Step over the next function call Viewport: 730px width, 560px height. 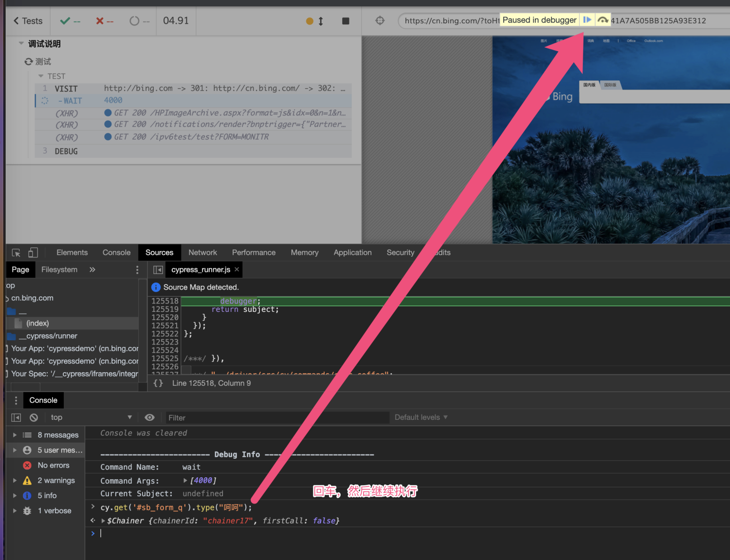(603, 20)
